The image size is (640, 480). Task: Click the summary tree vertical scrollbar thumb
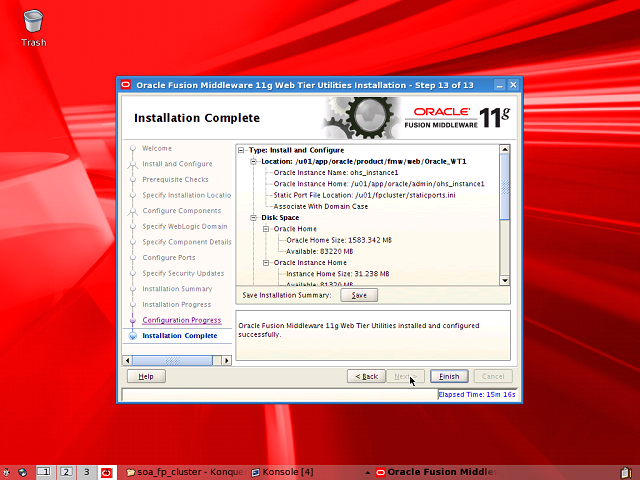505,187
